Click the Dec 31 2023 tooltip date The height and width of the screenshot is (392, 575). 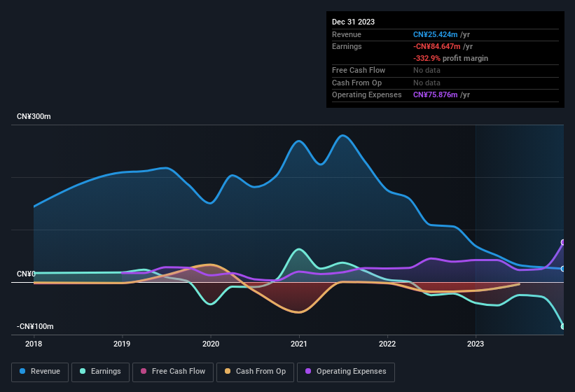coord(353,22)
